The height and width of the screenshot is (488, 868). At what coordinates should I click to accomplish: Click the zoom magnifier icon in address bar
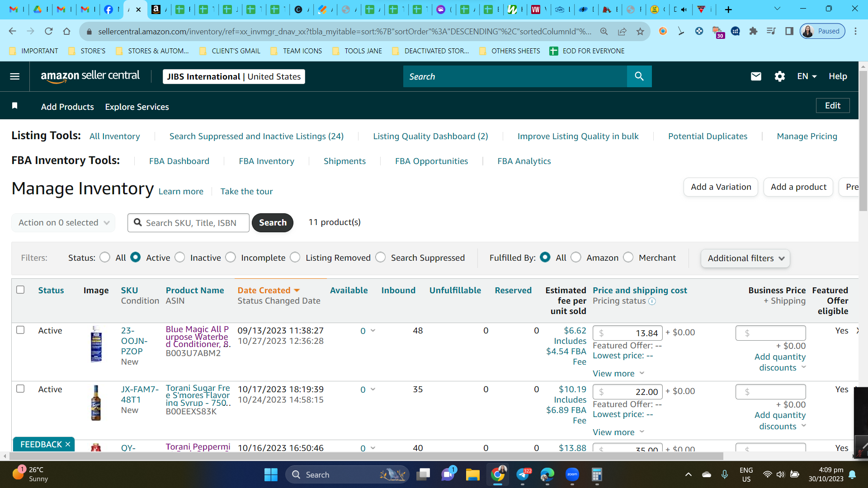click(604, 31)
